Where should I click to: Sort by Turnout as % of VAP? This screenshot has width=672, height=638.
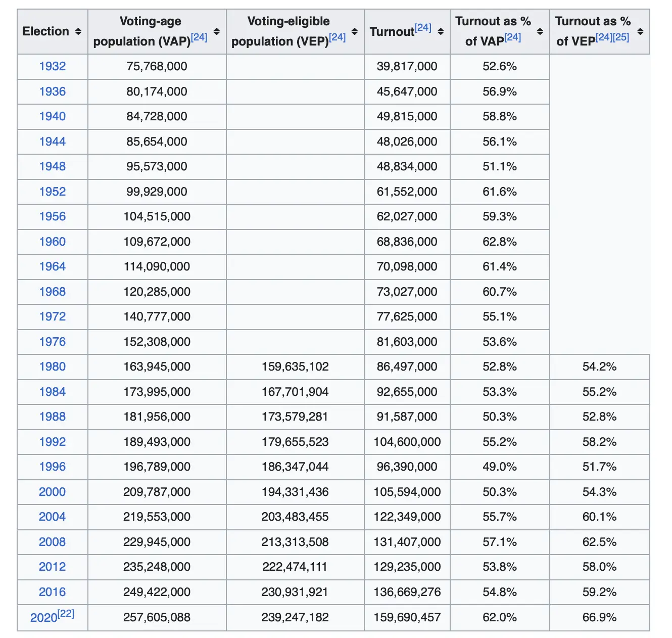click(540, 31)
